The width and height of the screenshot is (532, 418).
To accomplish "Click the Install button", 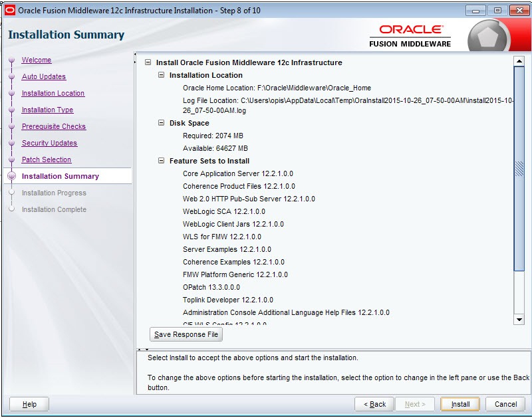I will 460,404.
